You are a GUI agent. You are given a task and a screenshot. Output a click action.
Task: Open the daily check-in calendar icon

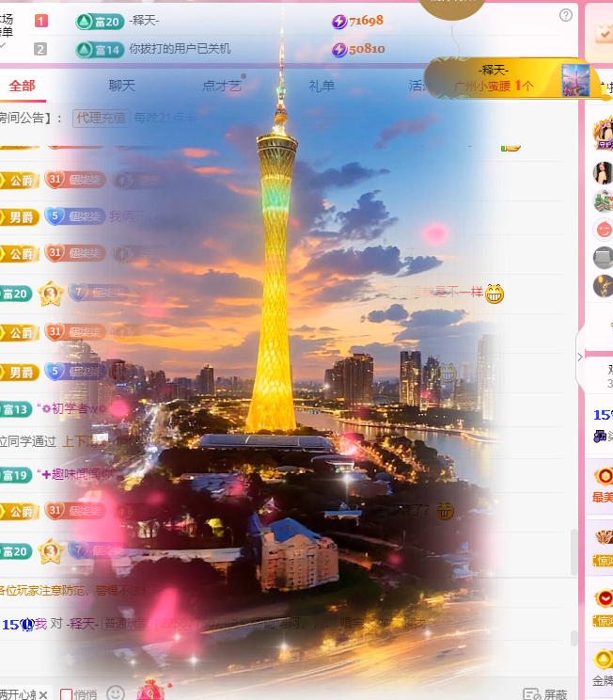click(605, 33)
